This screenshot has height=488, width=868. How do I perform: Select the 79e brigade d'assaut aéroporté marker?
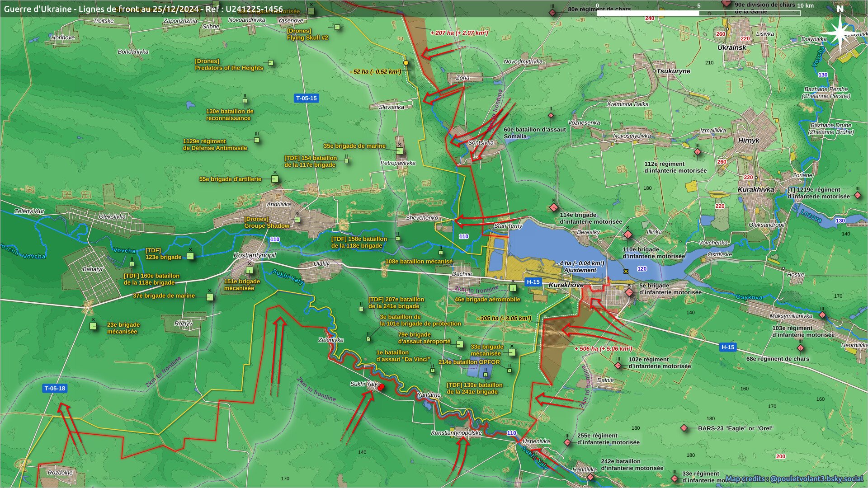pos(460,344)
